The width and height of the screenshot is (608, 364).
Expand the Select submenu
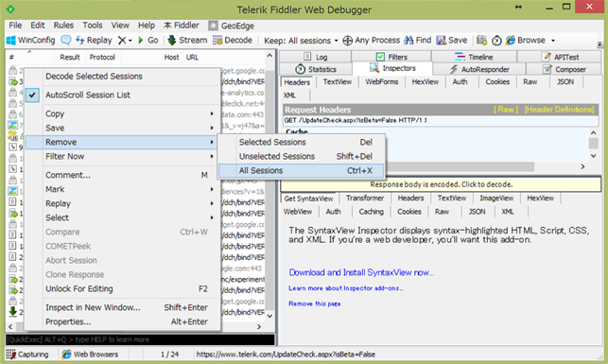(x=122, y=217)
